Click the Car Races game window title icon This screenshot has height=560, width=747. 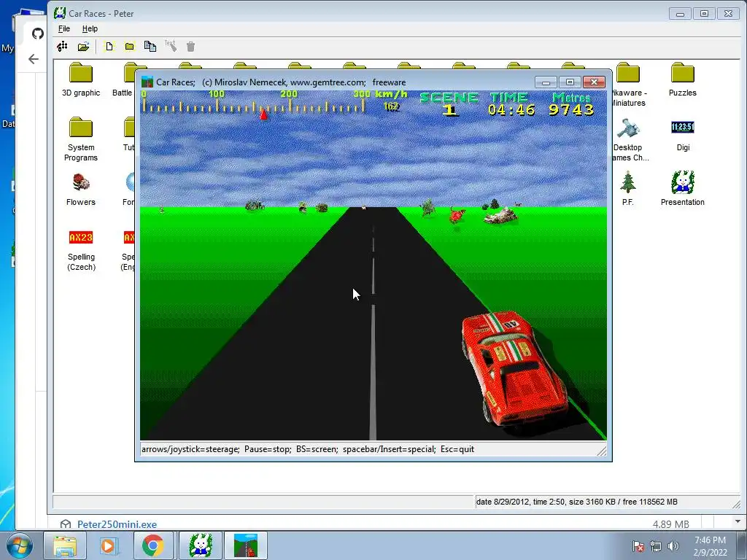pos(147,82)
